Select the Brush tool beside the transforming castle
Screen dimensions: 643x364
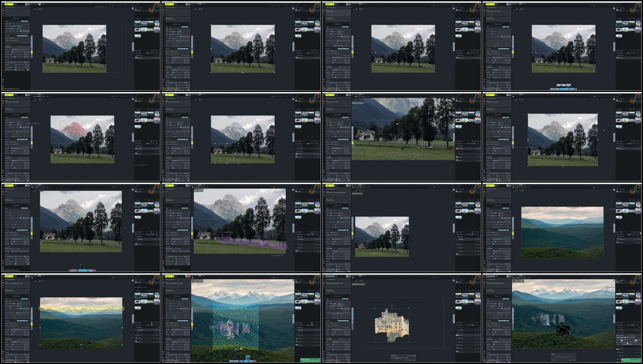click(352, 308)
